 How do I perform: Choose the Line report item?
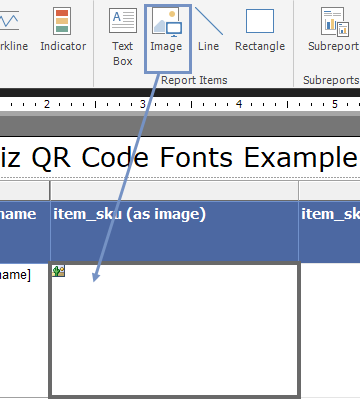209,29
